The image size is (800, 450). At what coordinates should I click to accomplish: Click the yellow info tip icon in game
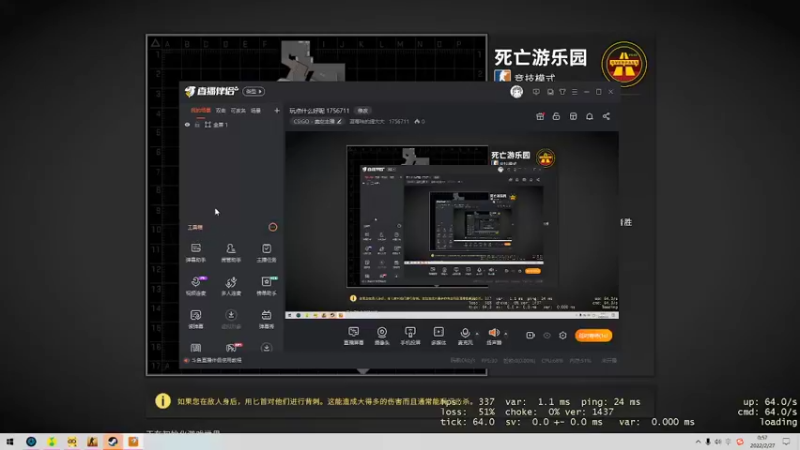163,401
